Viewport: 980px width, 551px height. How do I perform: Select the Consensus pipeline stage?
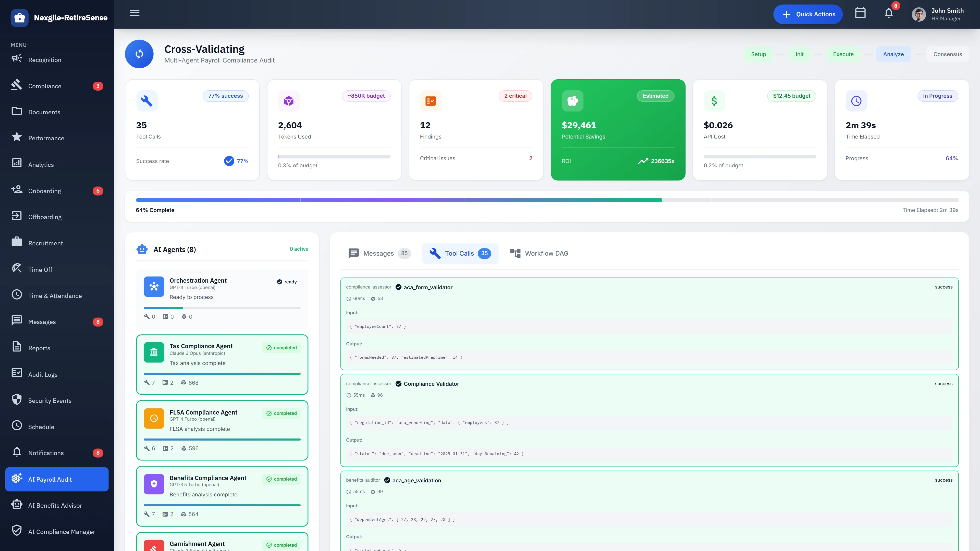click(x=948, y=54)
